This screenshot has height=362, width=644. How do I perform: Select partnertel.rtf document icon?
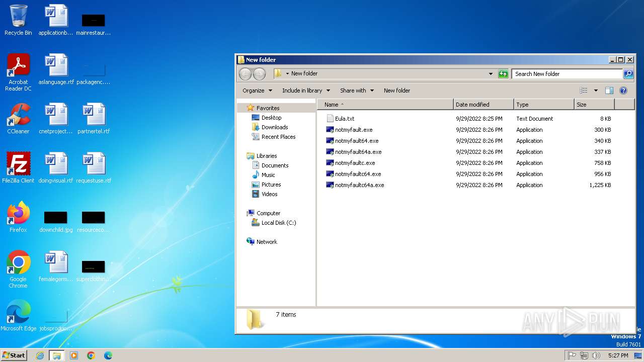[94, 119]
